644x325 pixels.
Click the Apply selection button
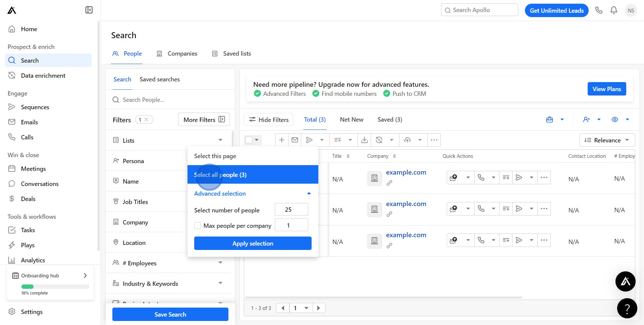coord(253,243)
